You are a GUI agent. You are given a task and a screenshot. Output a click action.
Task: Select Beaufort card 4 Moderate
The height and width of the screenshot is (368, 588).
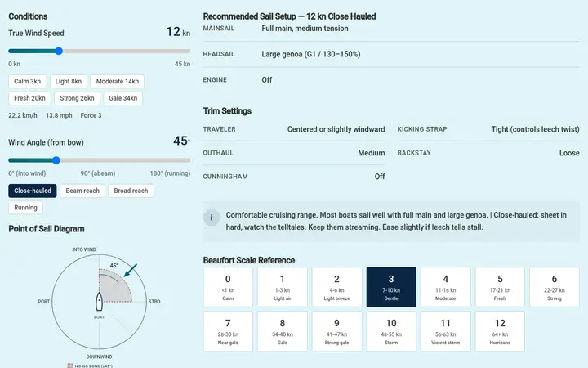[x=446, y=287]
